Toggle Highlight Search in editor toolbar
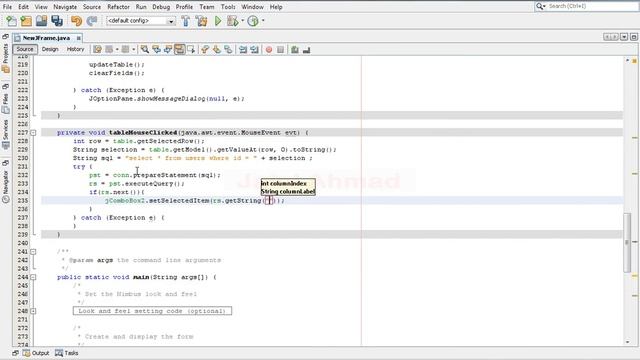640x360 pixels. 180,49
